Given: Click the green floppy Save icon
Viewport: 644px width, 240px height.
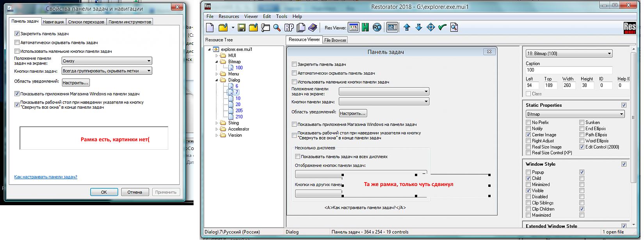Looking at the screenshot, I should click(x=242, y=27).
